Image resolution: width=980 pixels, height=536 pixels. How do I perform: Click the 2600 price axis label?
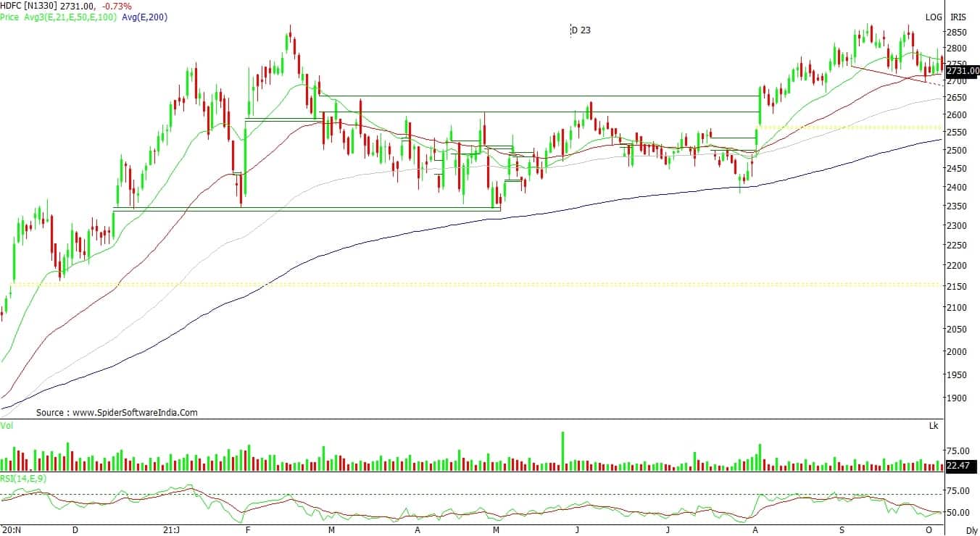[x=958, y=115]
